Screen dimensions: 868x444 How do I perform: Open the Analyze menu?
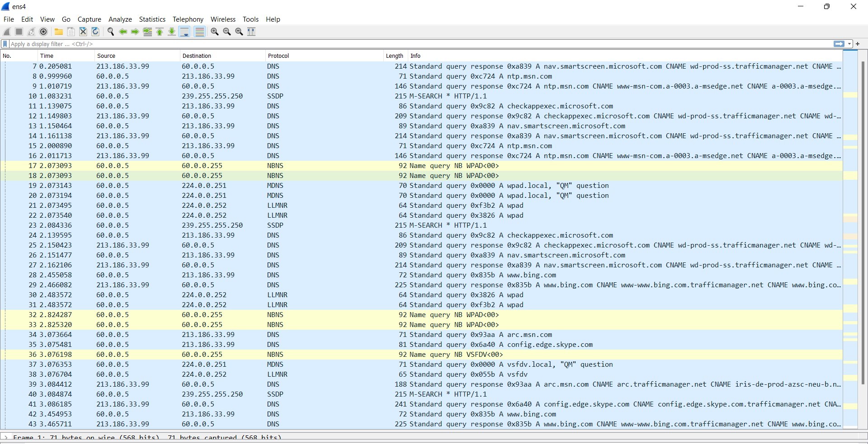point(120,19)
